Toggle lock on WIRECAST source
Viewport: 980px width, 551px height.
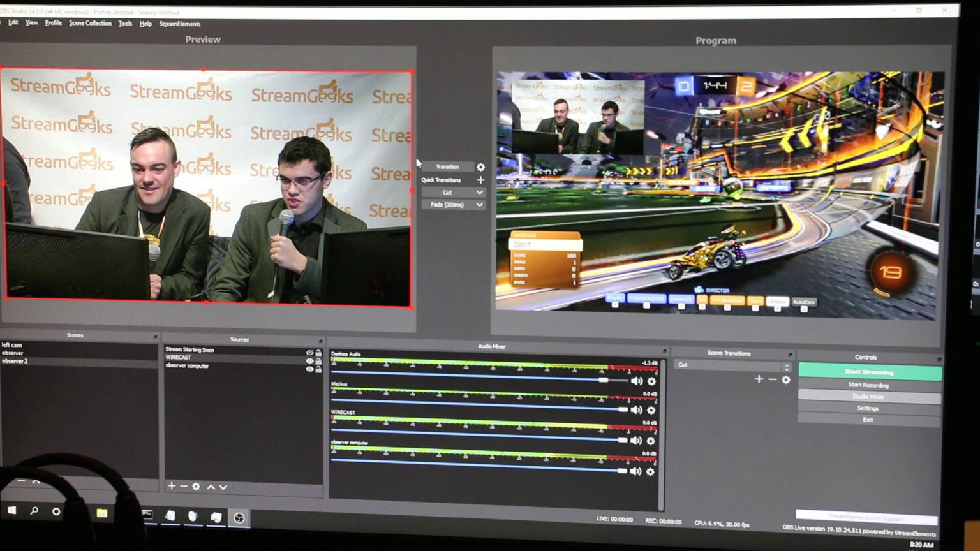318,361
